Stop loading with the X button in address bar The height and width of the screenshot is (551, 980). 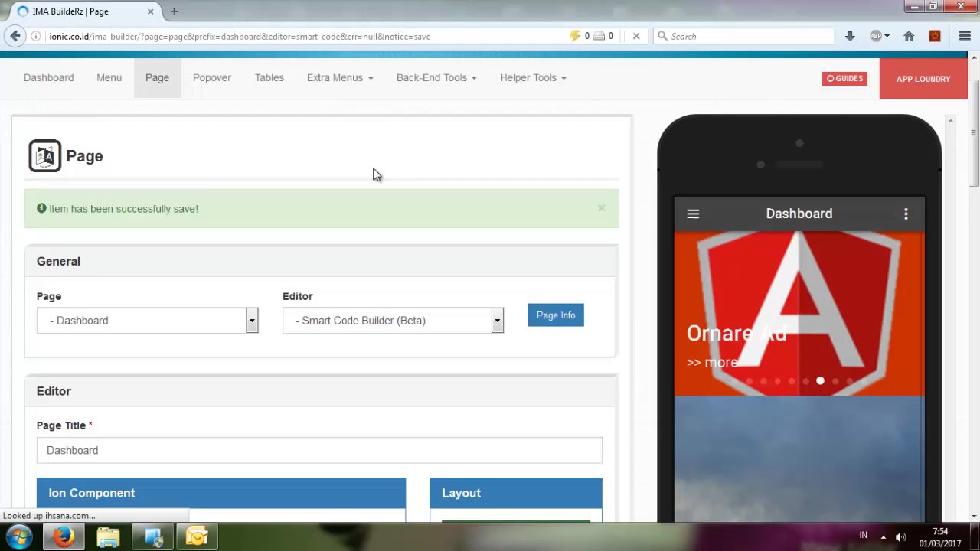pos(635,36)
